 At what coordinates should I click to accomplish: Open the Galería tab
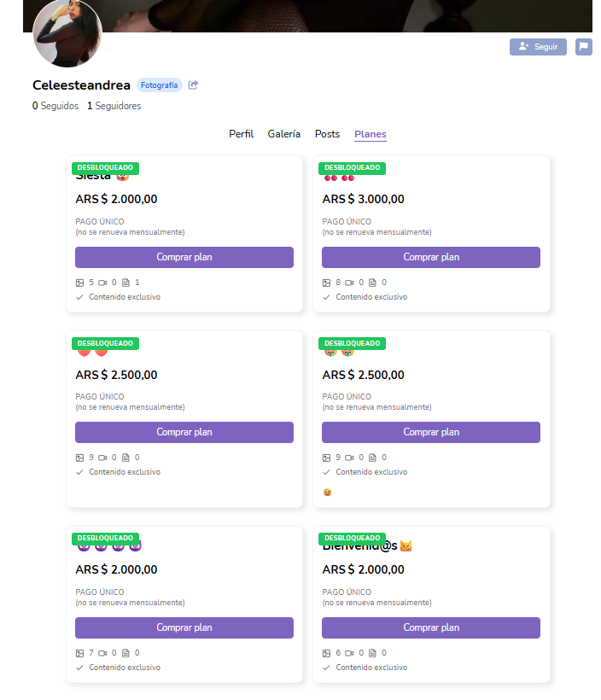(283, 134)
